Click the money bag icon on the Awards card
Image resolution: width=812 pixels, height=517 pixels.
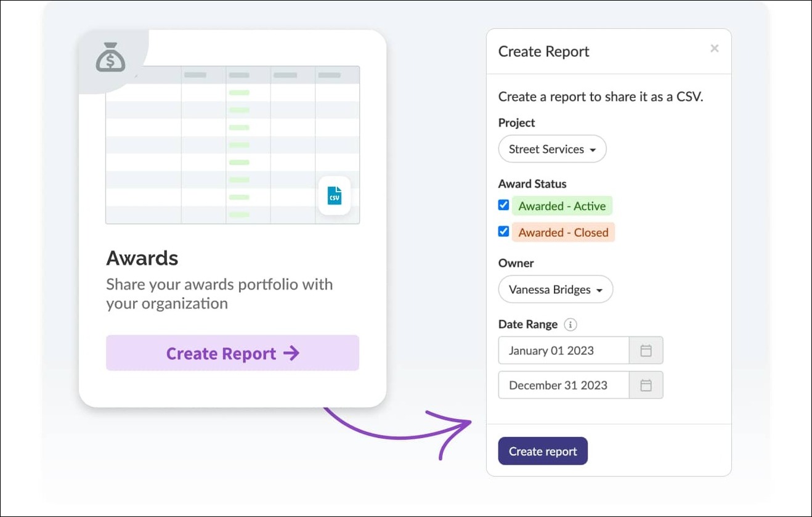coord(111,57)
